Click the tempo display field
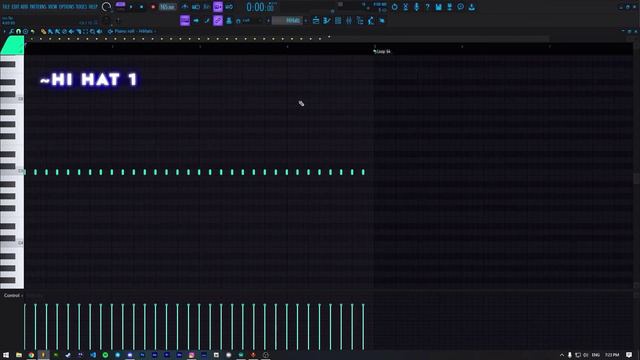The width and height of the screenshot is (640, 360). click(x=167, y=7)
